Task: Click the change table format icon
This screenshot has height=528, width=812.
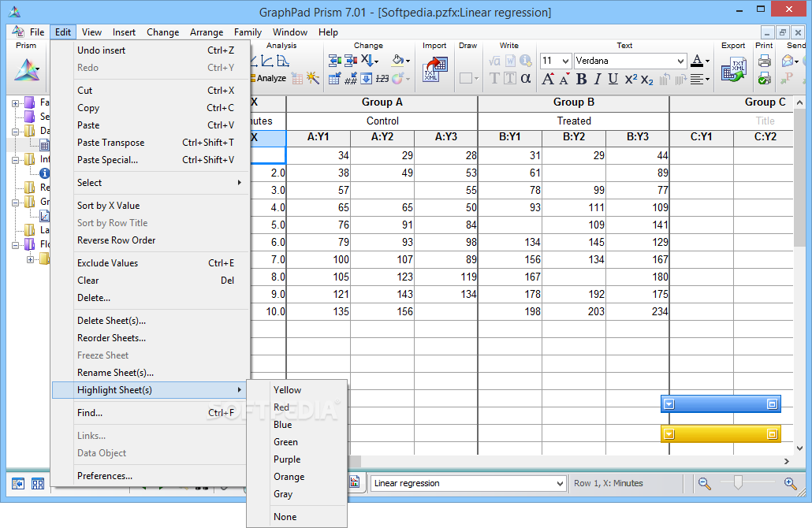Action: coord(334,78)
